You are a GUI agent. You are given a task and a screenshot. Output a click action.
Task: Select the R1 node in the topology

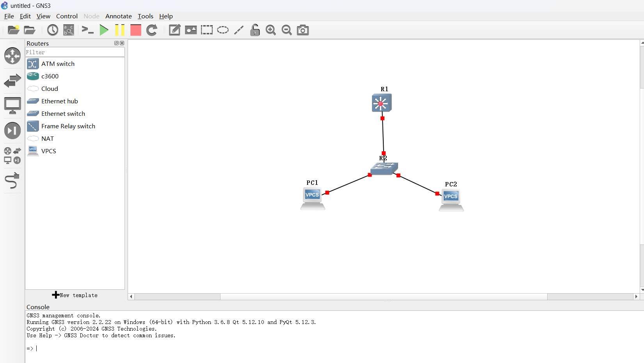pos(381,103)
